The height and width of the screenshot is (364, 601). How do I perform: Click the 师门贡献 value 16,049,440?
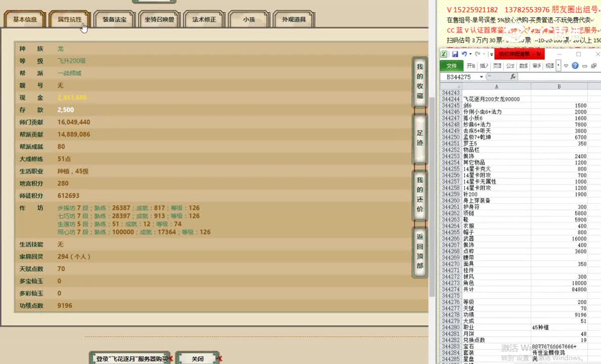click(73, 122)
